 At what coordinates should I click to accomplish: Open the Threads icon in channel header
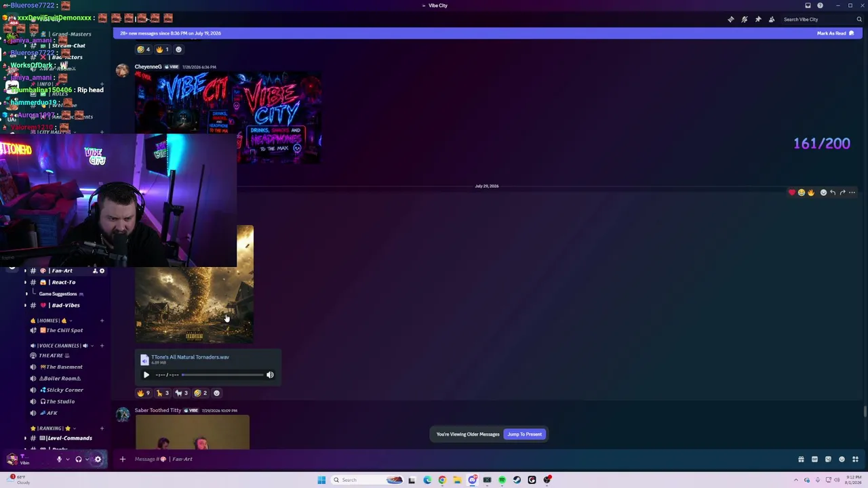pos(731,19)
